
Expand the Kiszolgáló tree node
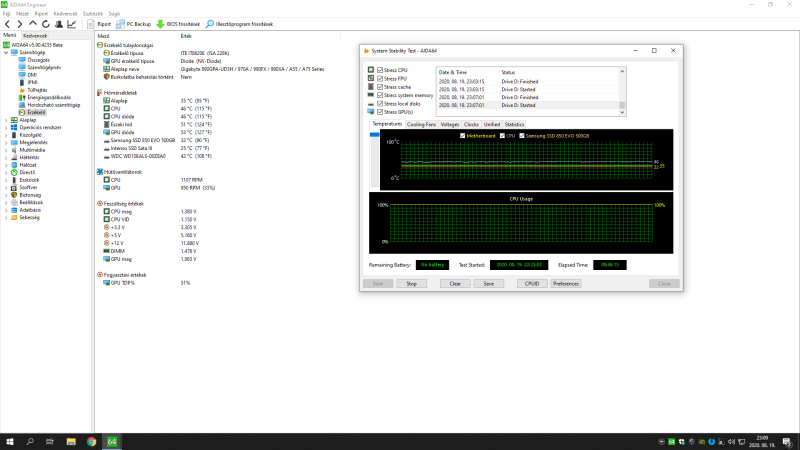pyautogui.click(x=6, y=135)
